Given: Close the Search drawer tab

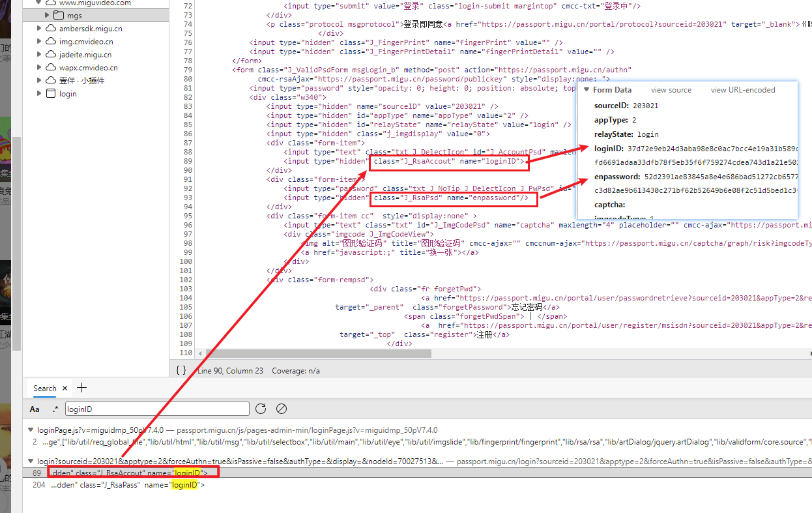Looking at the screenshot, I should pos(65,388).
